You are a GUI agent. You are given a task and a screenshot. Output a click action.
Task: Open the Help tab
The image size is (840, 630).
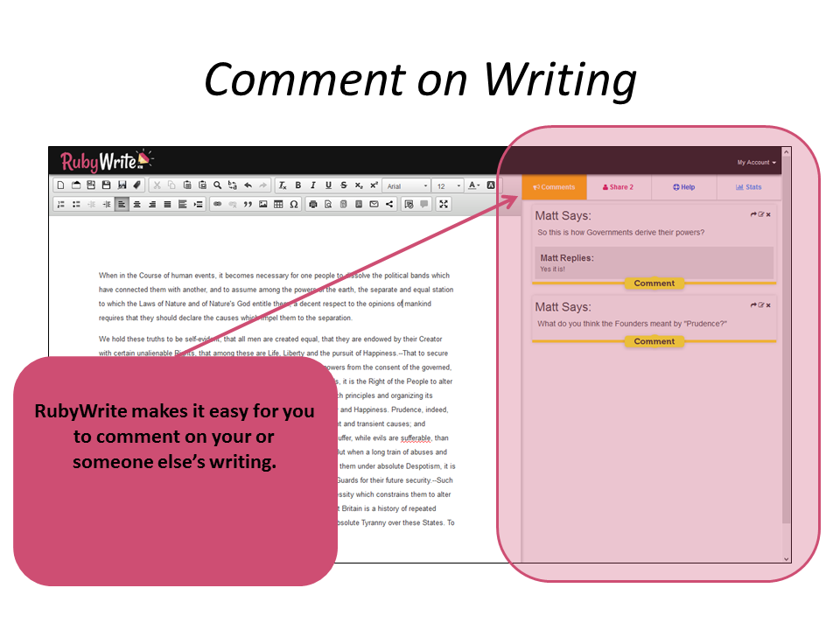pos(684,187)
